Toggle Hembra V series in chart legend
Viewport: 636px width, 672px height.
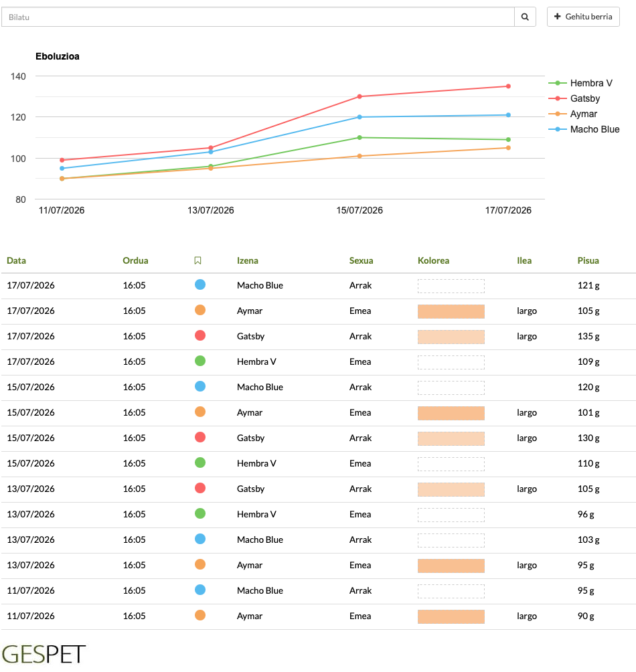580,83
